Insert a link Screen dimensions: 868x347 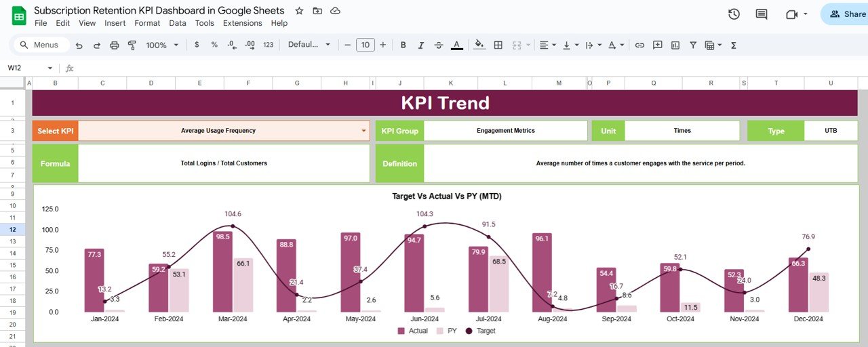pos(639,45)
